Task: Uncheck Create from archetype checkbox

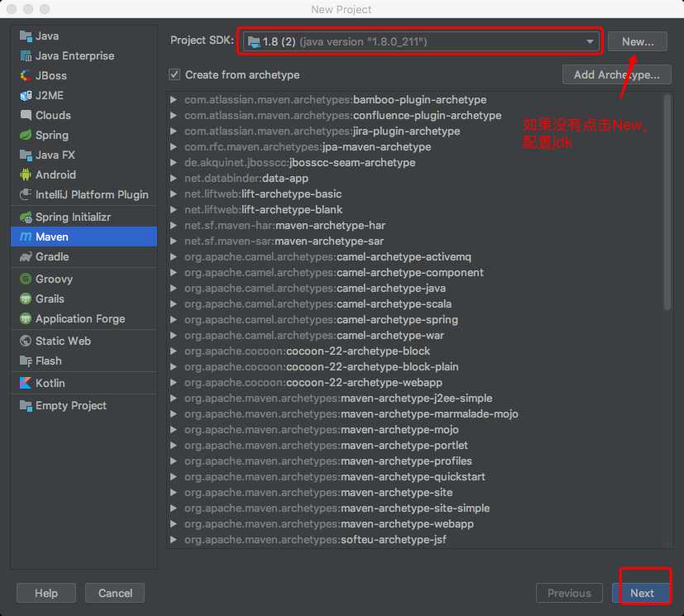Action: tap(175, 74)
